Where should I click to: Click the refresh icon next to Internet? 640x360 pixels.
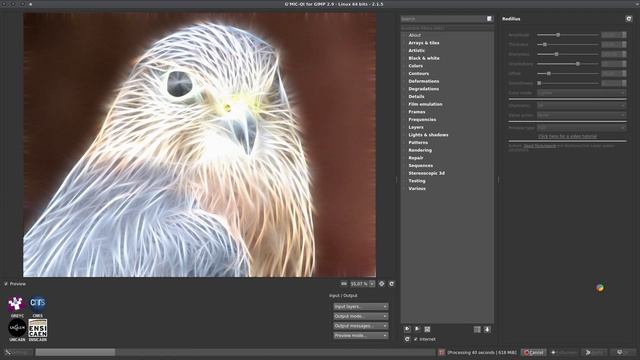407,339
